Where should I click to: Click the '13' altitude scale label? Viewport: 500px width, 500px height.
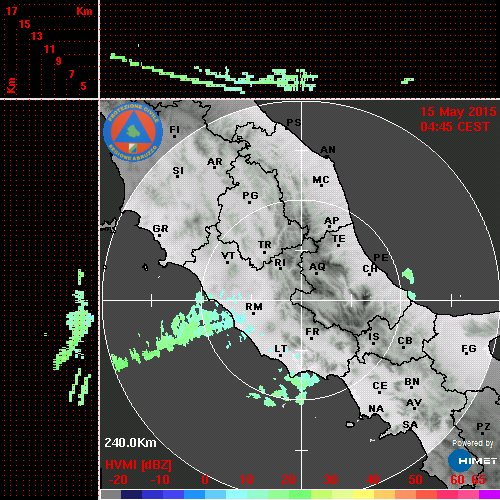(37, 36)
